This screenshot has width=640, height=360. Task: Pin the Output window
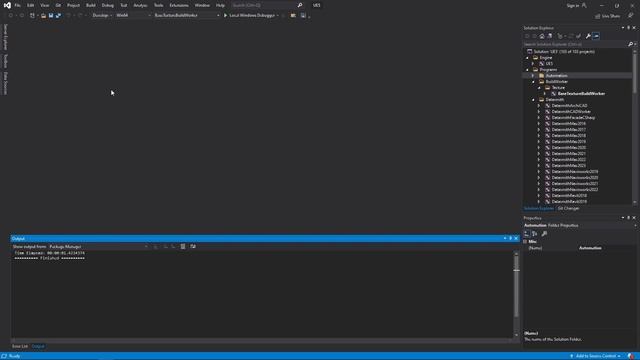(x=511, y=238)
